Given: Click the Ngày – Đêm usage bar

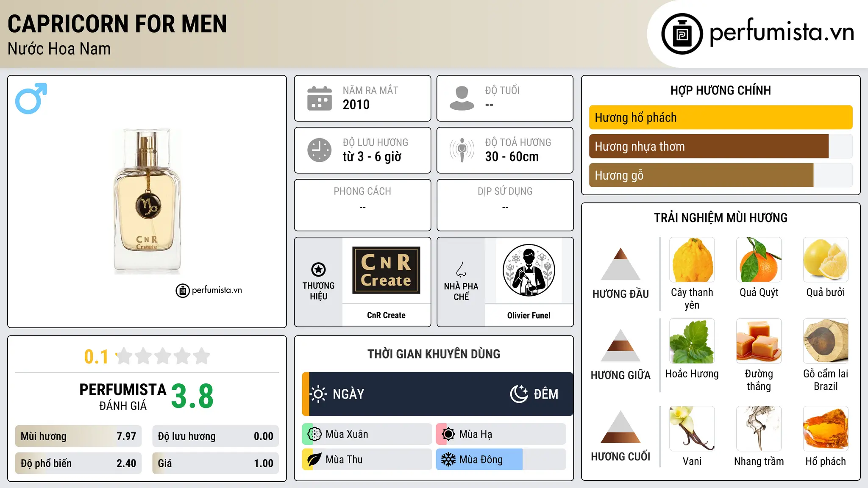Looking at the screenshot, I should (x=437, y=394).
